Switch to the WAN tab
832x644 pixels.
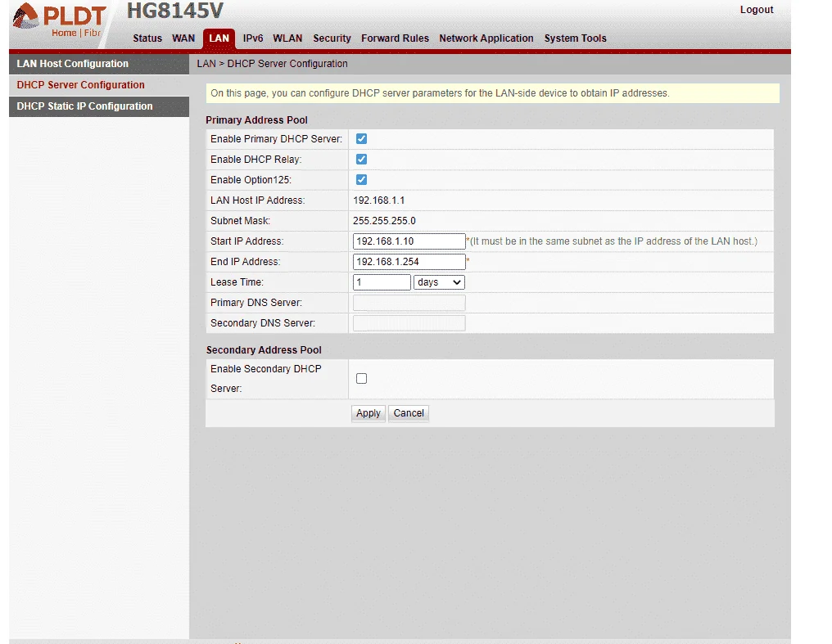tap(183, 38)
